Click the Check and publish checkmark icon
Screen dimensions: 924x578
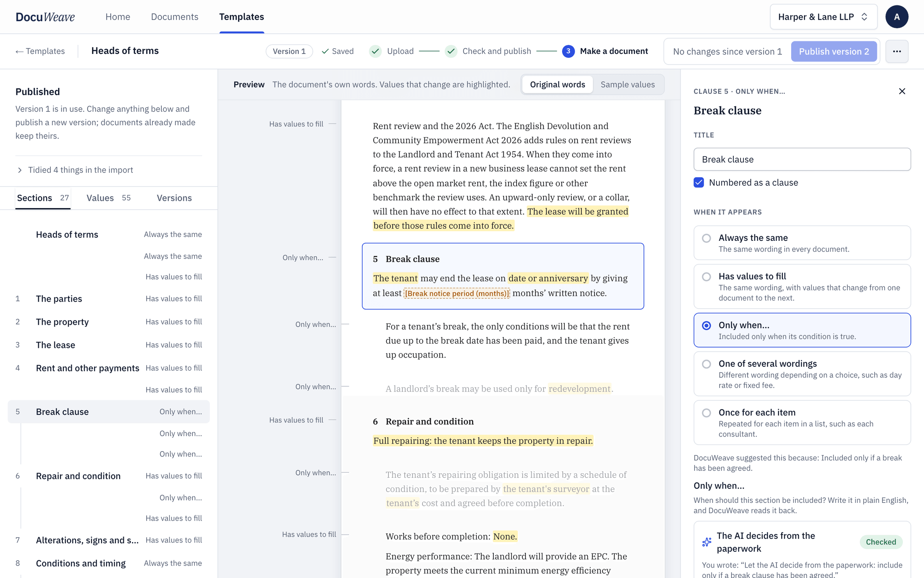pos(451,51)
